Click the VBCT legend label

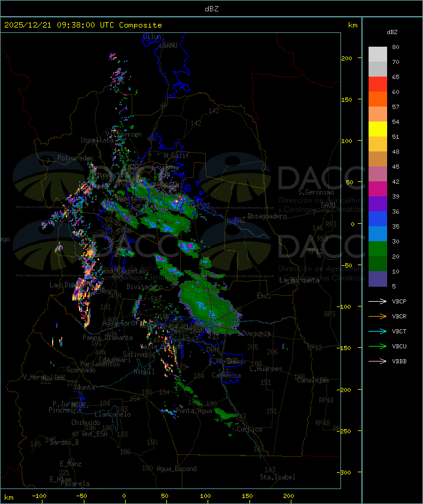click(x=399, y=332)
